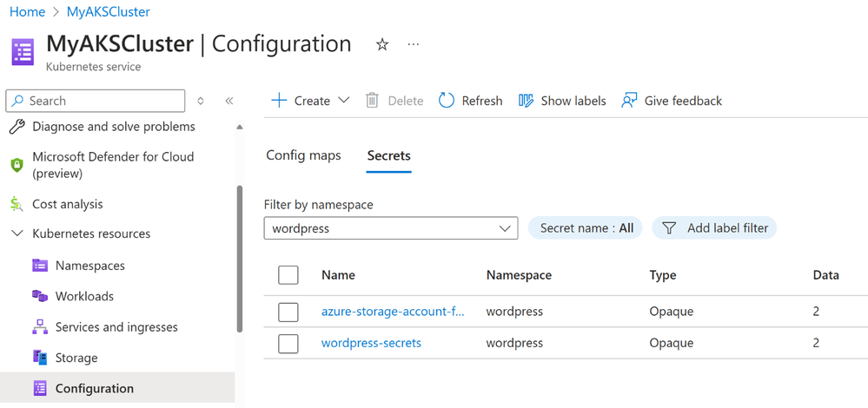
Task: Sort by the Namespace column header
Action: (x=519, y=275)
